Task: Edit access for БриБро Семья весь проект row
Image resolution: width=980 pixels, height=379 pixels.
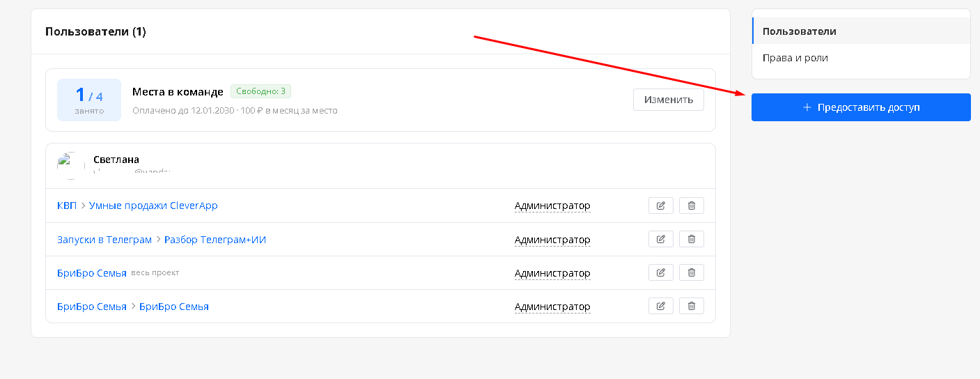Action: [661, 272]
